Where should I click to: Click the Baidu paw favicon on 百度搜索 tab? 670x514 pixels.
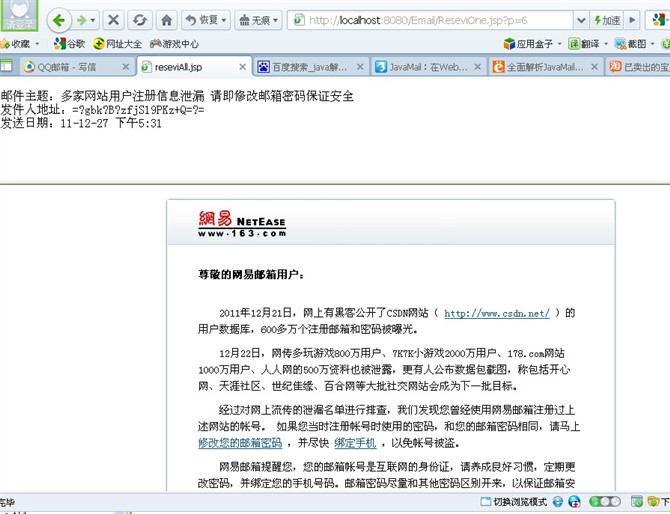[x=264, y=67]
